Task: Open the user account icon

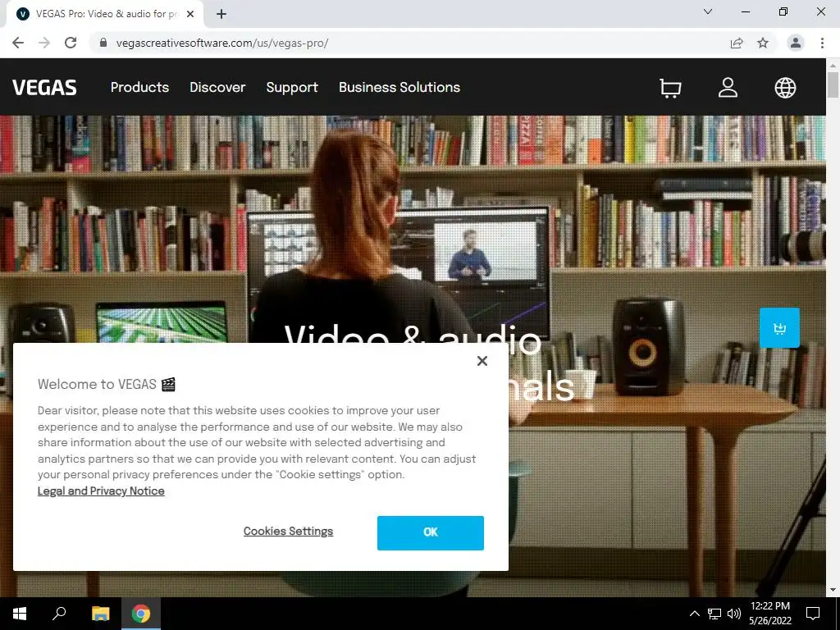Action: pos(728,87)
